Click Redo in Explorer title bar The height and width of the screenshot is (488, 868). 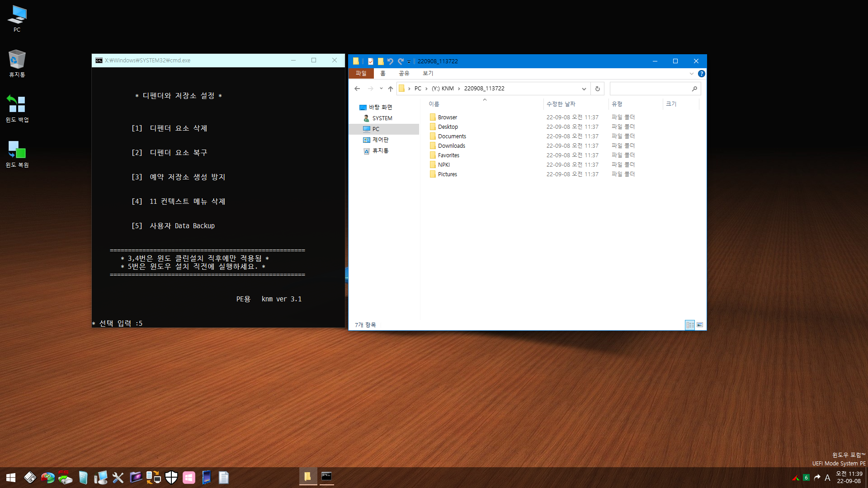[401, 61]
